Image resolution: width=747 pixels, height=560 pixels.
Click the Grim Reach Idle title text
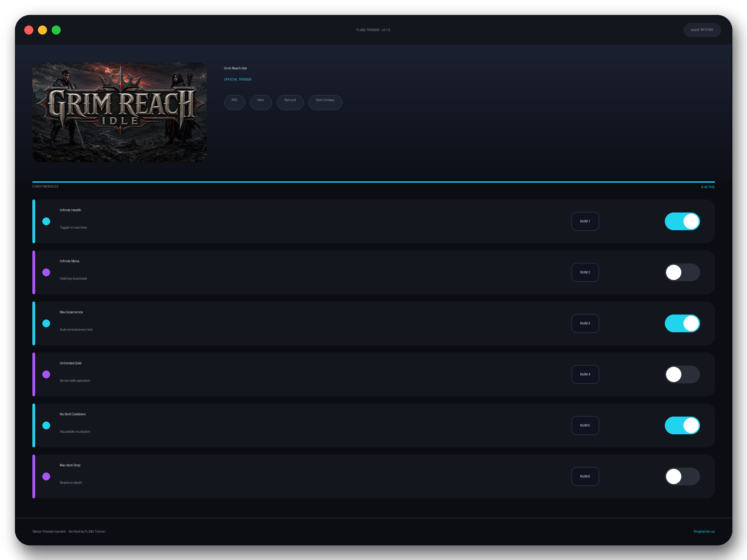235,68
